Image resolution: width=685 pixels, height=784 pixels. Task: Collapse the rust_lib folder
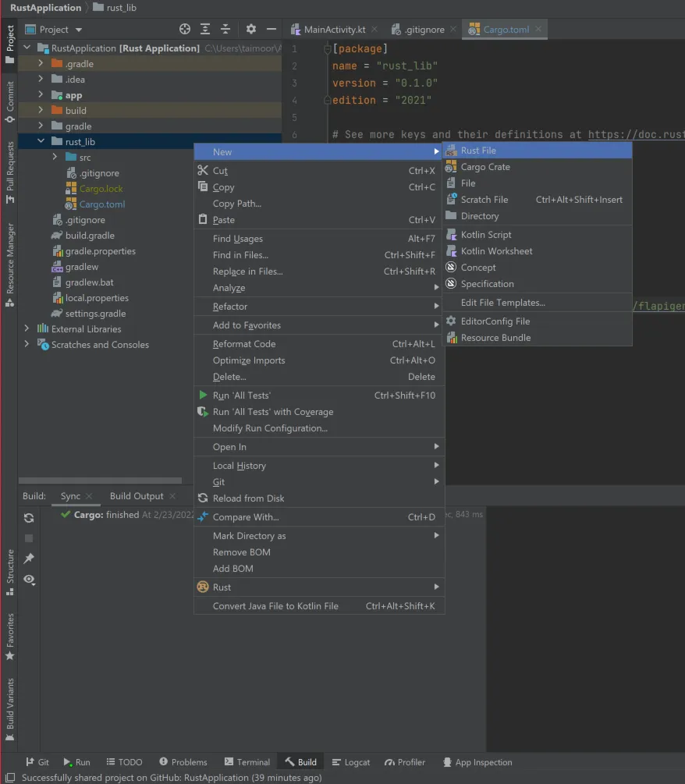(41, 141)
